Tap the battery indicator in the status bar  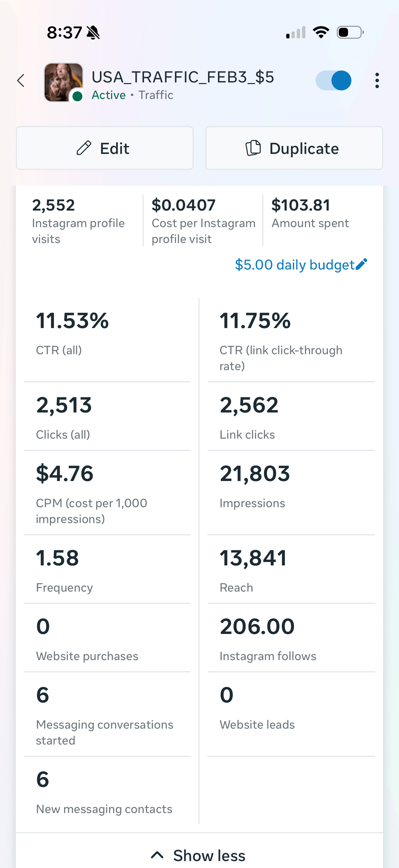pyautogui.click(x=348, y=32)
